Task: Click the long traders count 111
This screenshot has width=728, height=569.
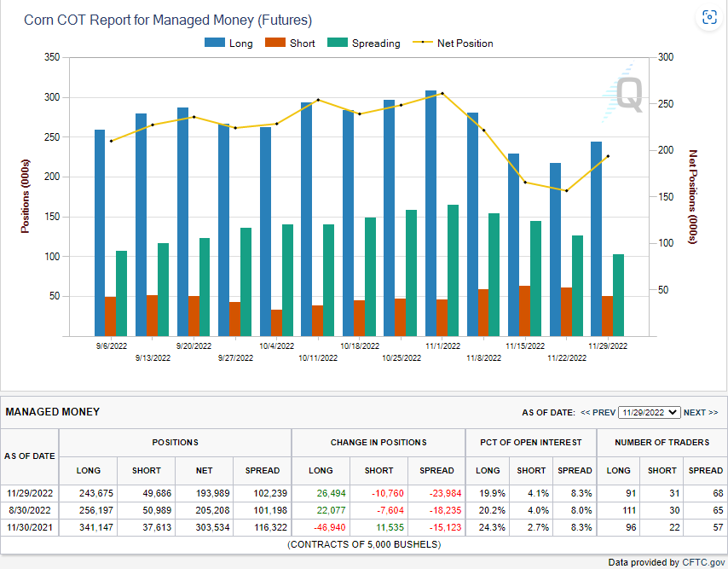Action: pos(629,510)
